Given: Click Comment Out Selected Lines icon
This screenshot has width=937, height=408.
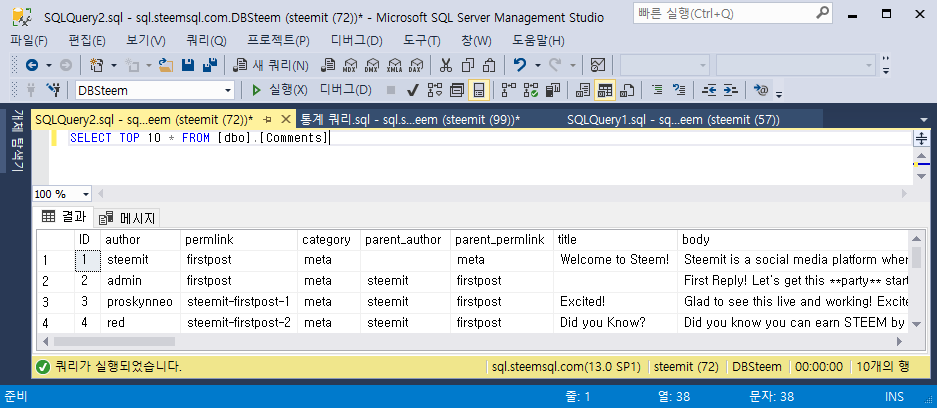Looking at the screenshot, I should (x=657, y=90).
